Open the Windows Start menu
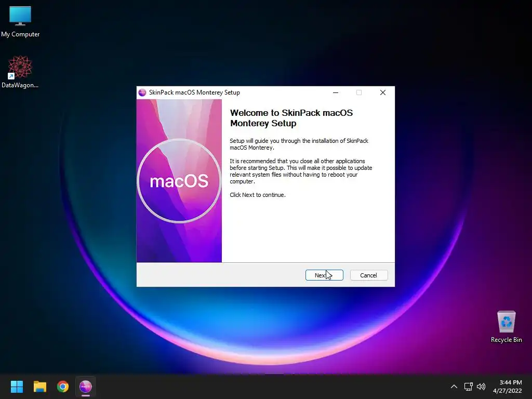532x399 pixels. (x=17, y=387)
